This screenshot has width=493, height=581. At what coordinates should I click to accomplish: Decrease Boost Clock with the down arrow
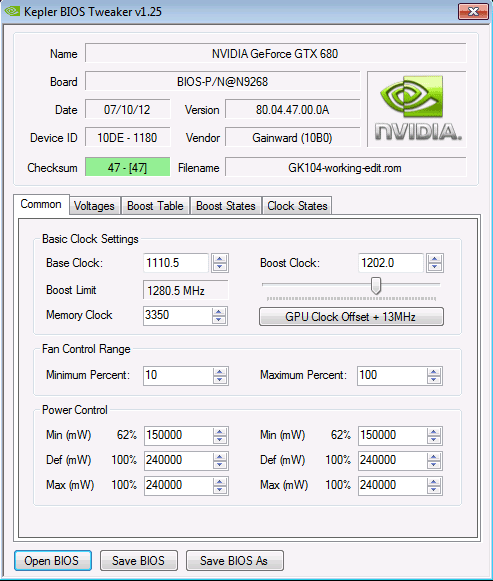coord(434,267)
